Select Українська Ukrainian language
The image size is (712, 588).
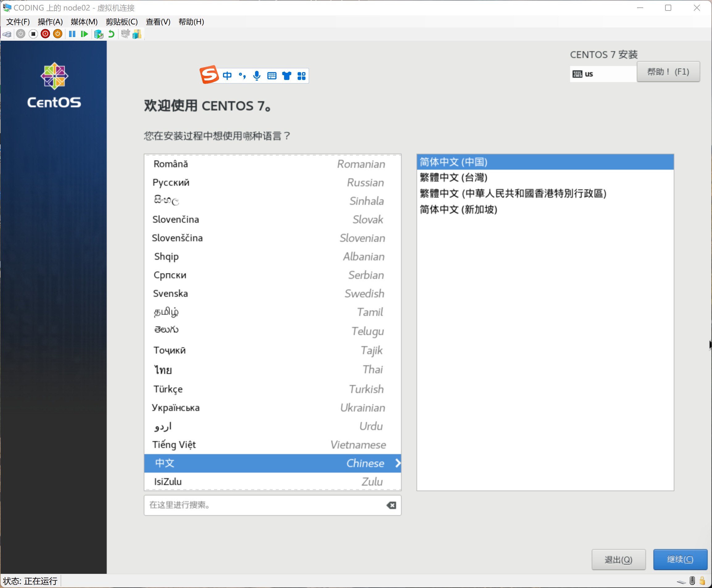click(x=272, y=408)
